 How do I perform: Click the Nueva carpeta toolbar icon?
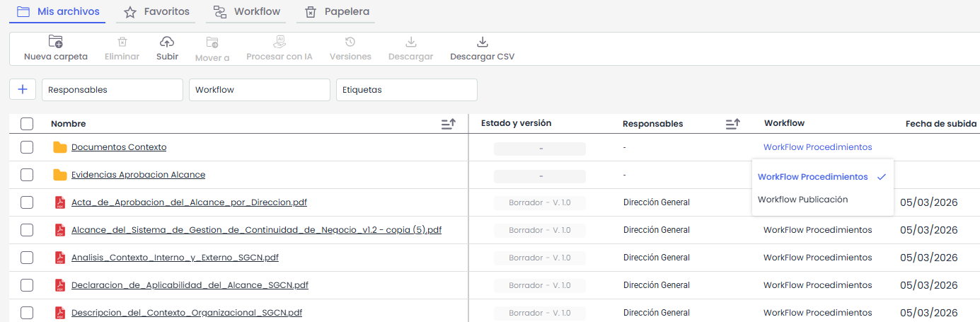(x=55, y=42)
